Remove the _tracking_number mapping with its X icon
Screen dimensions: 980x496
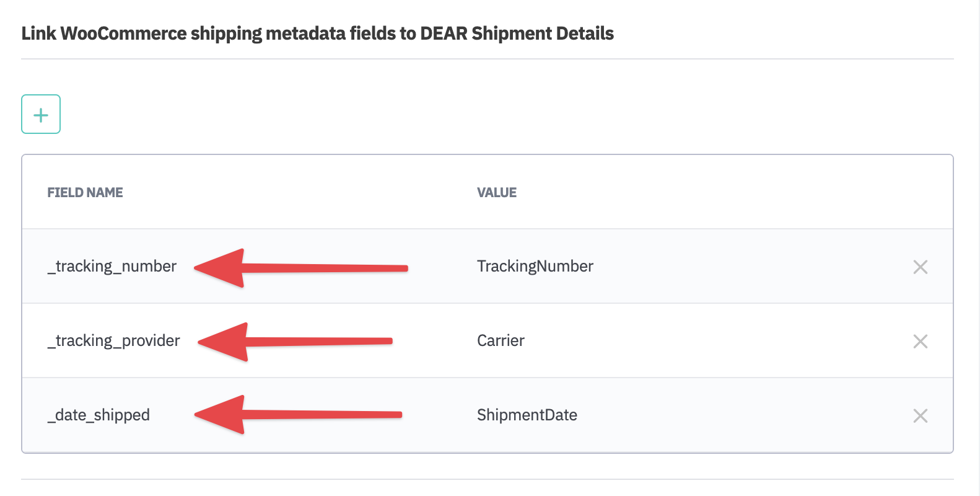tap(921, 267)
